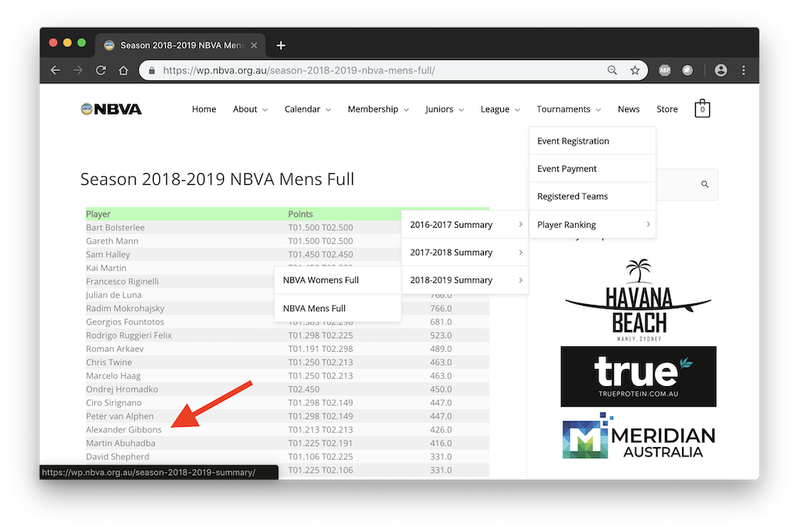
Task: Click the Points column header
Action: pyautogui.click(x=300, y=214)
